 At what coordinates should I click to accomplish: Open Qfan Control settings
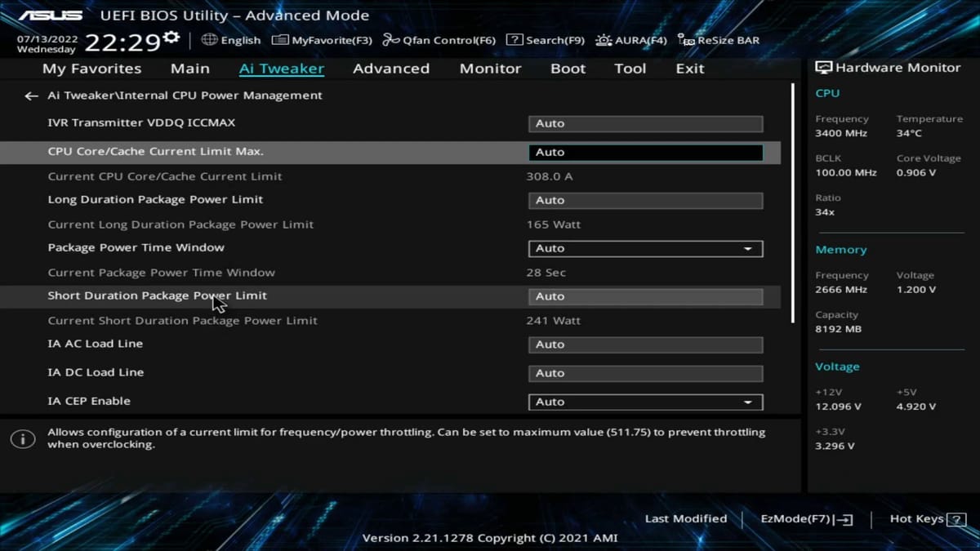[439, 39]
